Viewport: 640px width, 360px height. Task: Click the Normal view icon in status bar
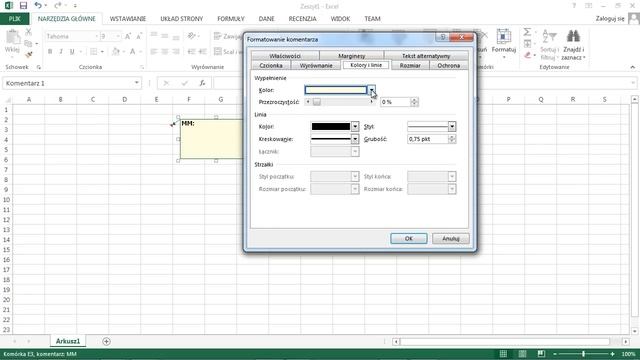(x=503, y=354)
